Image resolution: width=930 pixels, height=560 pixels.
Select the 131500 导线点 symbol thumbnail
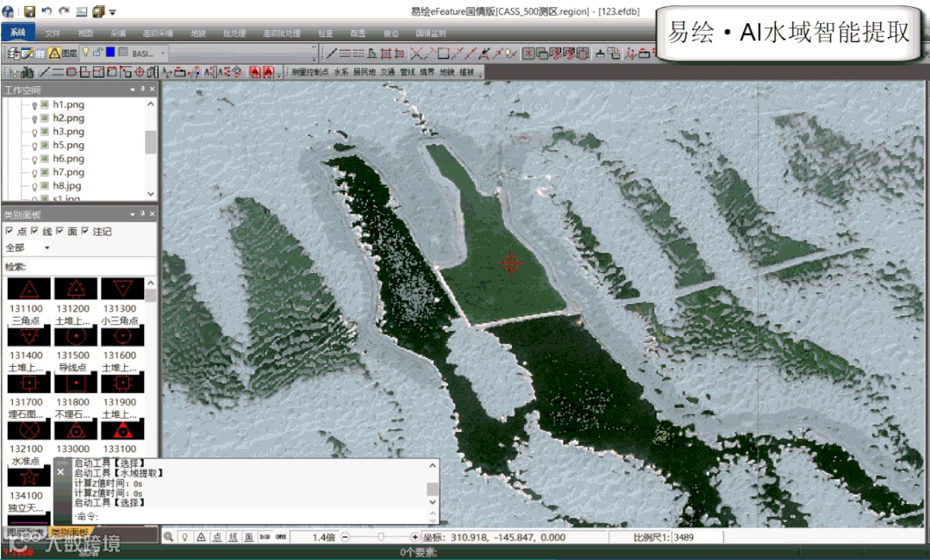click(75, 336)
